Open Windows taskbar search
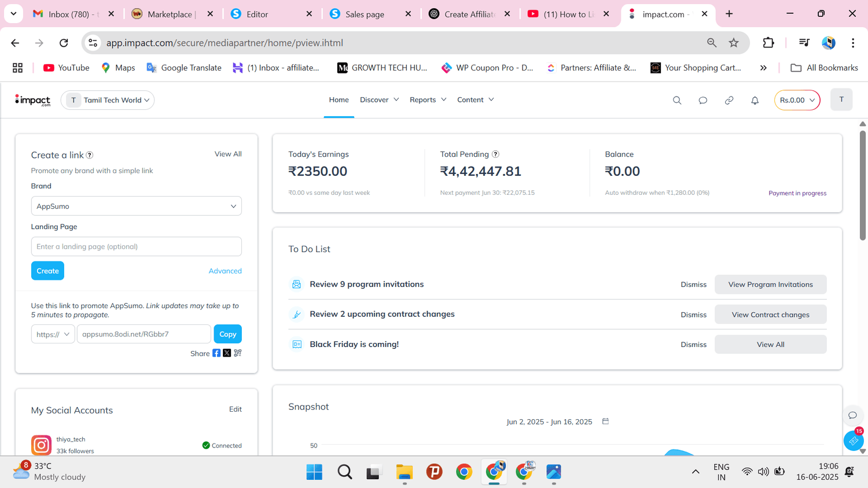The height and width of the screenshot is (488, 868). [x=345, y=472]
